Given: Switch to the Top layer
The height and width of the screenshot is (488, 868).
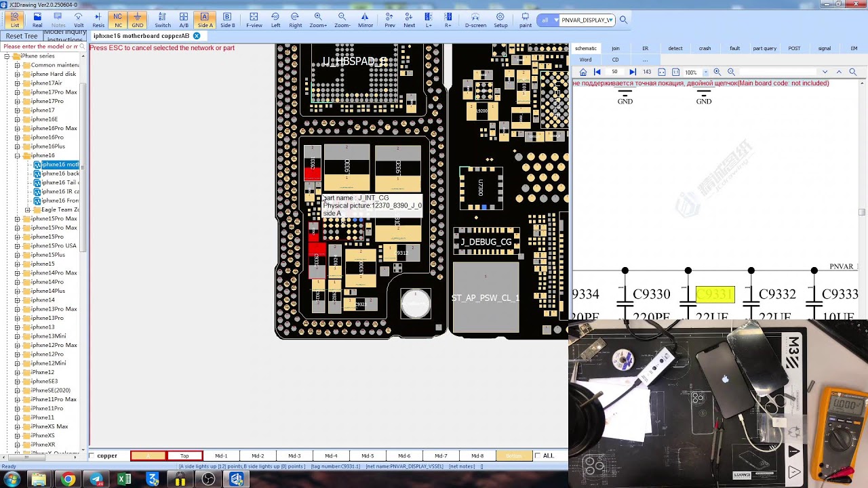Looking at the screenshot, I should coord(184,455).
